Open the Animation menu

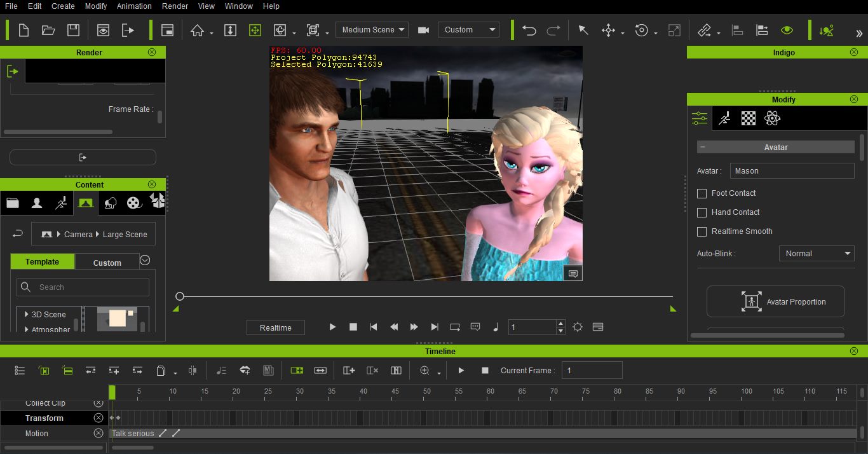click(x=133, y=6)
